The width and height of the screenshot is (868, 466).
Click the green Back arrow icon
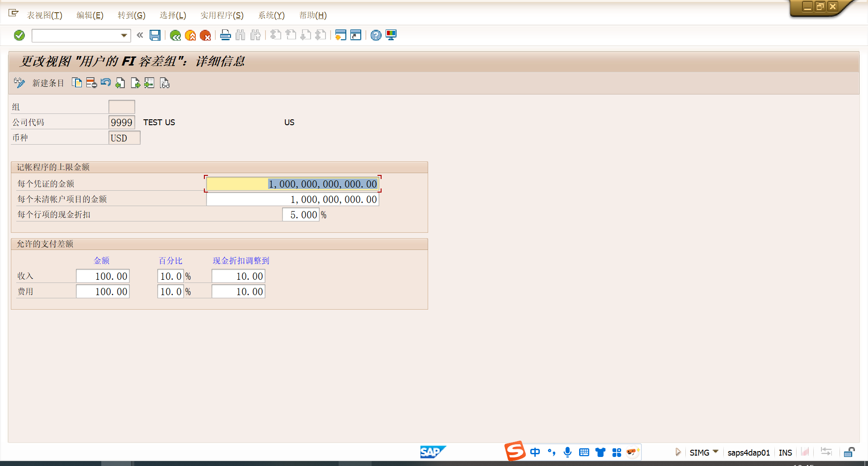(x=175, y=35)
